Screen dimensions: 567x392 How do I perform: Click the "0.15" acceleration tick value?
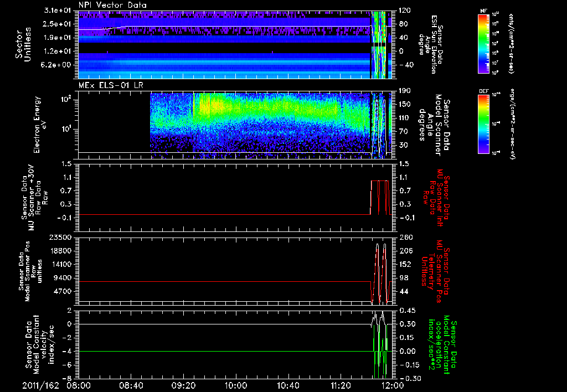point(407,338)
